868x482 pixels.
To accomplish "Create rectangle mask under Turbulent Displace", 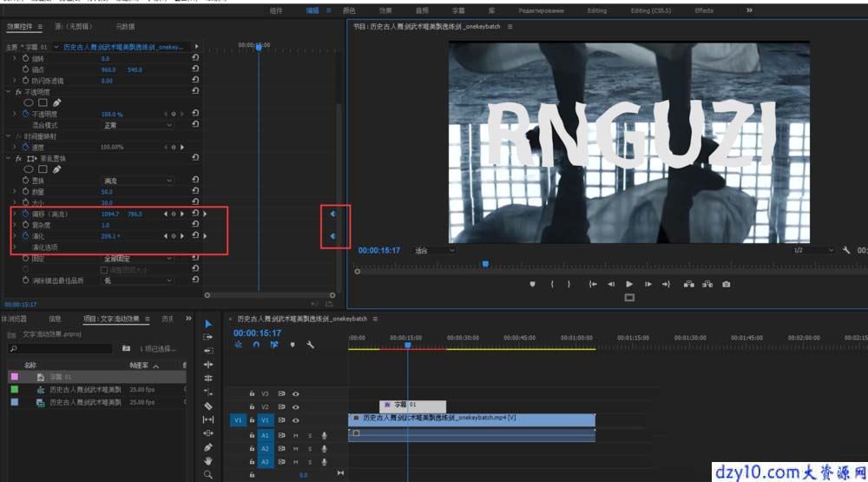I will (43, 169).
